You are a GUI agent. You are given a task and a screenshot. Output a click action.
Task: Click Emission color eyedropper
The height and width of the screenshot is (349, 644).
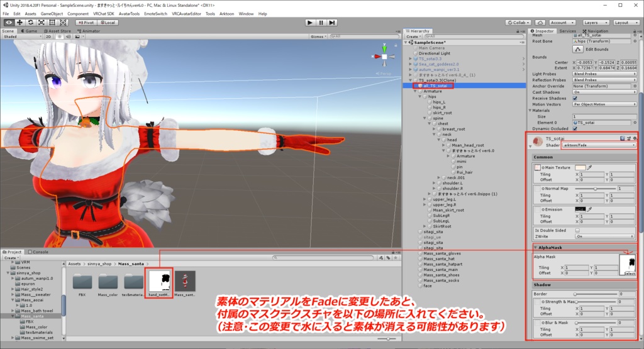(x=590, y=209)
